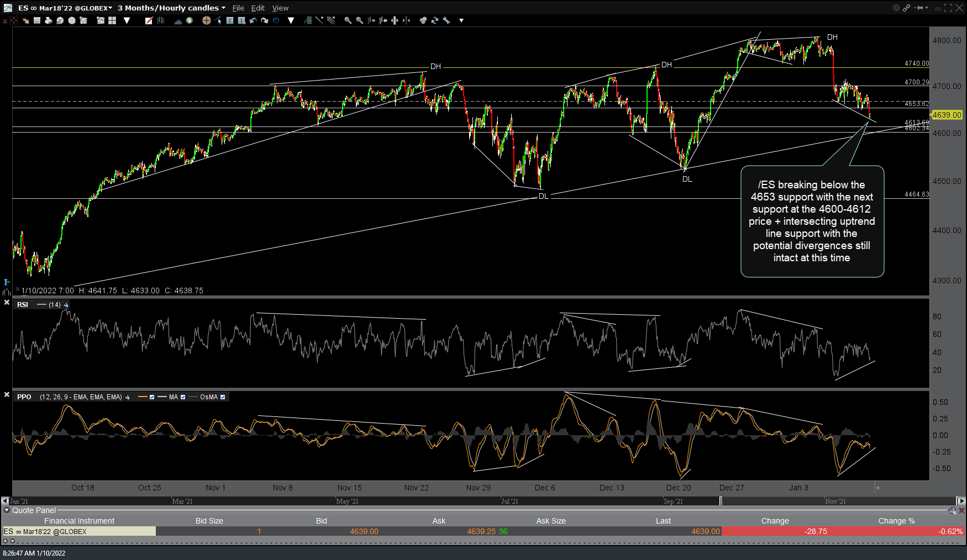Close the RSI indicator panel
Screen dimensions: 967x560
tap(7, 302)
